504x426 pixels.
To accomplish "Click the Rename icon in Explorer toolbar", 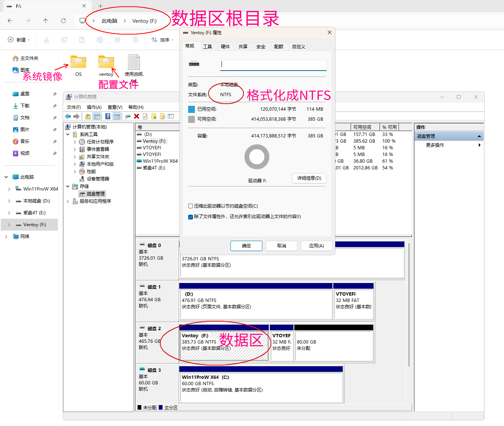I will [100, 40].
